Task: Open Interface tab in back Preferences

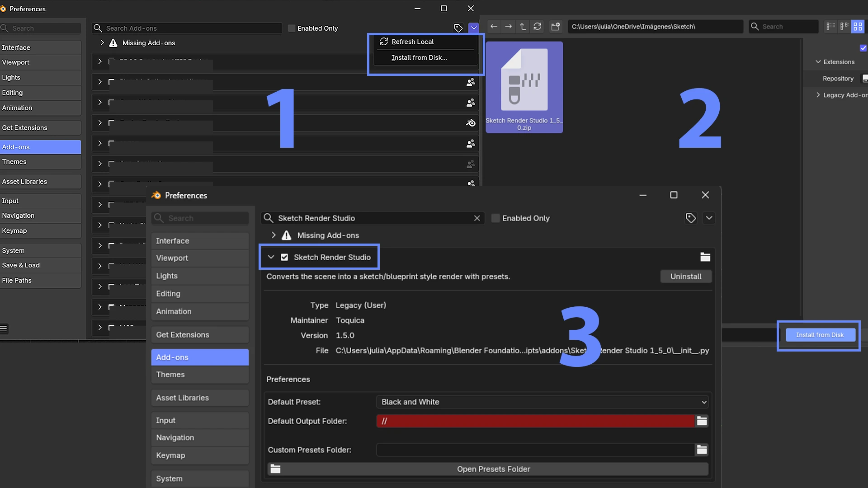Action: point(41,47)
